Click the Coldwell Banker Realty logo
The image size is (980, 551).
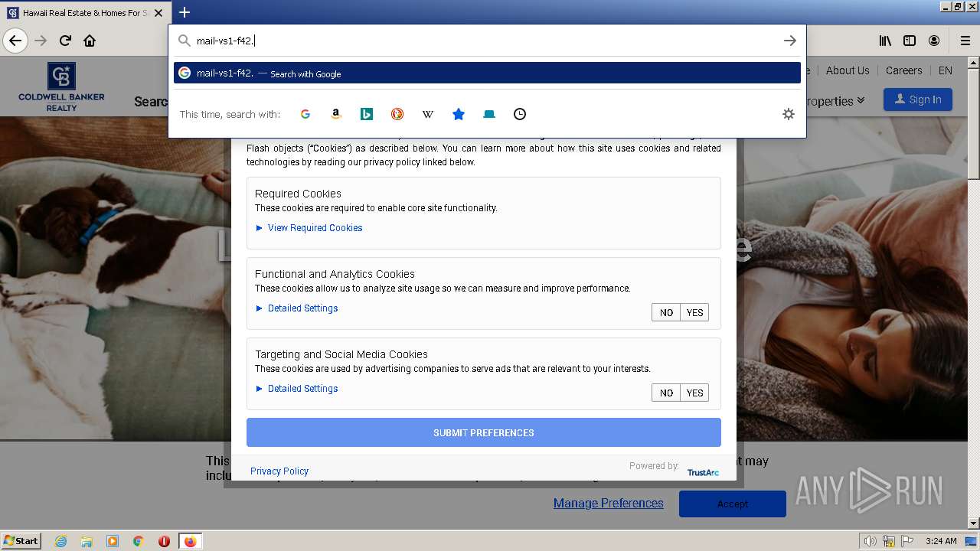pos(62,86)
